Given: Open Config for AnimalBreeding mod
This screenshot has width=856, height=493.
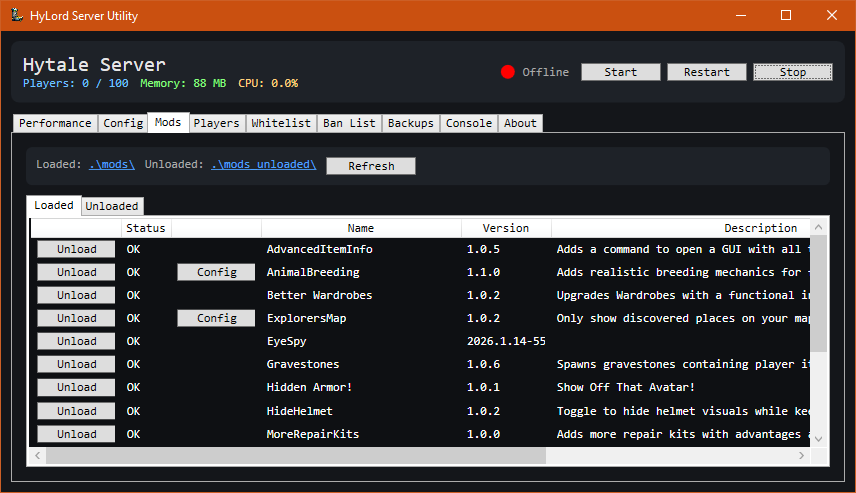Looking at the screenshot, I should 216,272.
